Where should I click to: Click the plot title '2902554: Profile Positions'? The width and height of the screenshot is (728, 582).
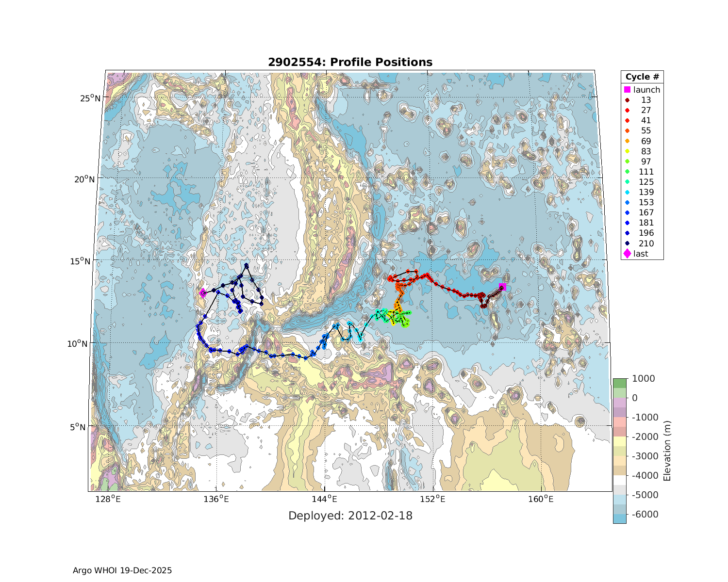tap(350, 62)
